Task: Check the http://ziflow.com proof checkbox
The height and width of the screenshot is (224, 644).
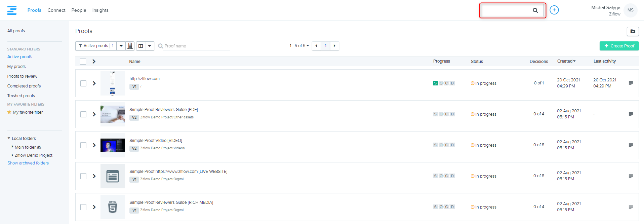Action: [83, 83]
